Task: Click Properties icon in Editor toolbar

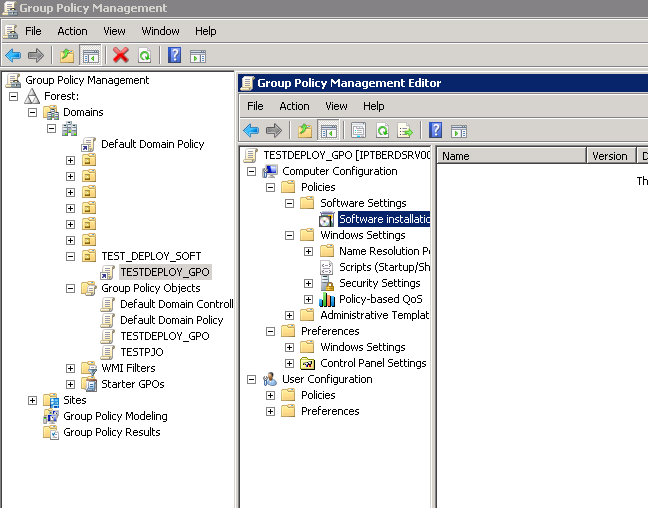Action: pyautogui.click(x=358, y=131)
